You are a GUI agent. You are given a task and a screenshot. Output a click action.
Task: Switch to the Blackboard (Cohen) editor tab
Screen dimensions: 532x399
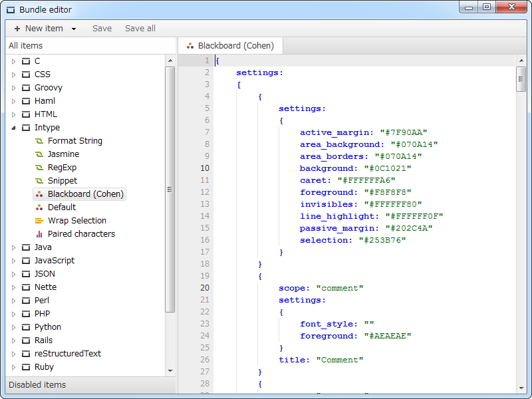click(230, 46)
